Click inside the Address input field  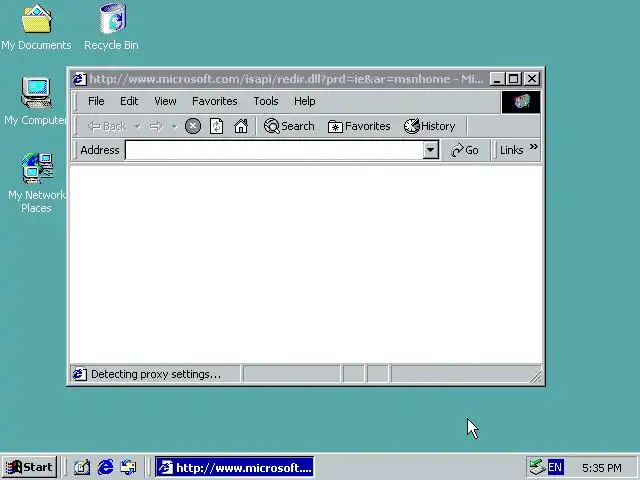[x=274, y=150]
